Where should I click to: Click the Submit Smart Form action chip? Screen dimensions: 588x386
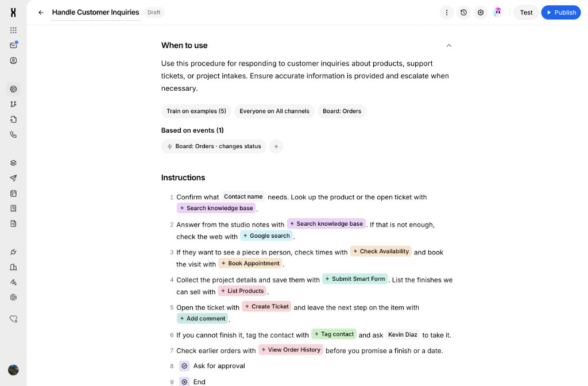(355, 279)
